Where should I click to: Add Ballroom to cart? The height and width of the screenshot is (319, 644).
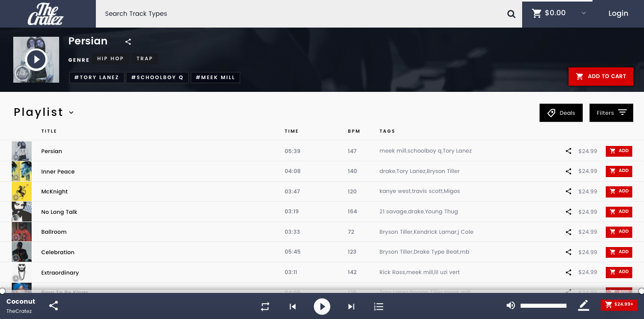(619, 232)
